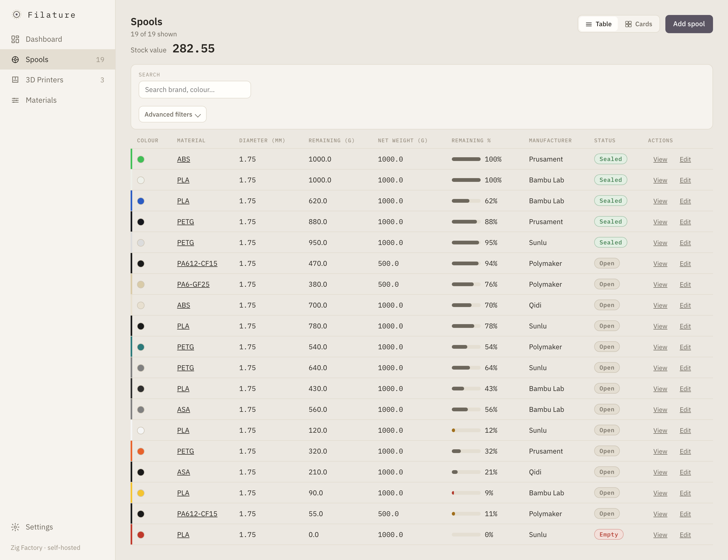Edit the Bambu Lab PLA 9% spool
Screen dimensions: 728x560
tap(685, 493)
